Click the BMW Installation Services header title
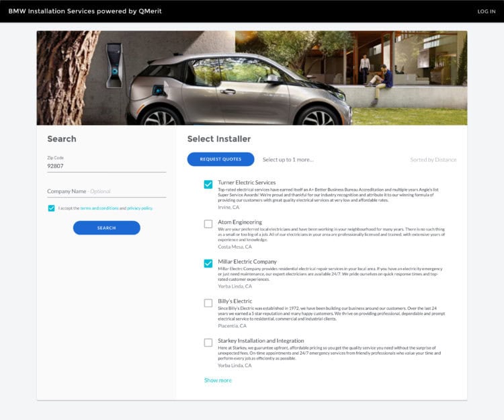The width and height of the screenshot is (504, 420). coord(85,11)
